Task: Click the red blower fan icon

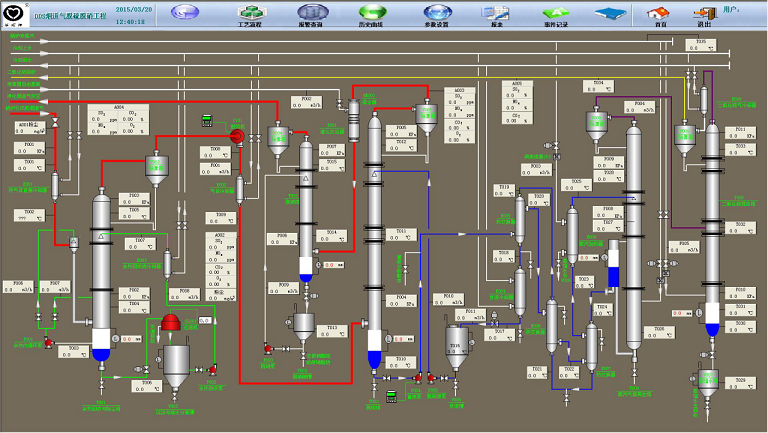Action: pos(237,137)
